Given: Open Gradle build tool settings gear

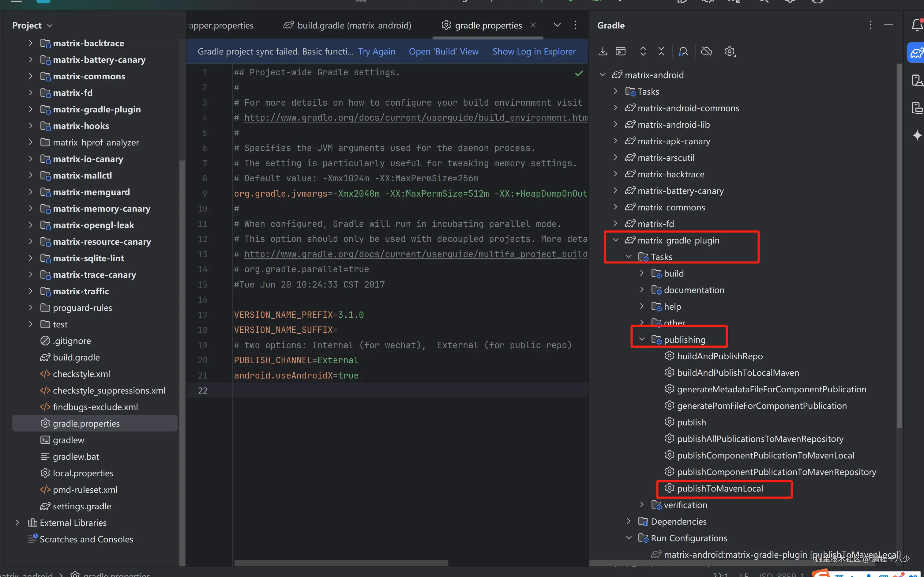Looking at the screenshot, I should click(x=730, y=51).
